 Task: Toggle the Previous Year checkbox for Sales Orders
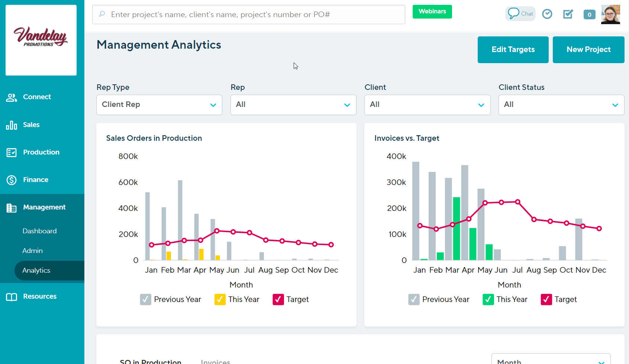[x=145, y=299]
